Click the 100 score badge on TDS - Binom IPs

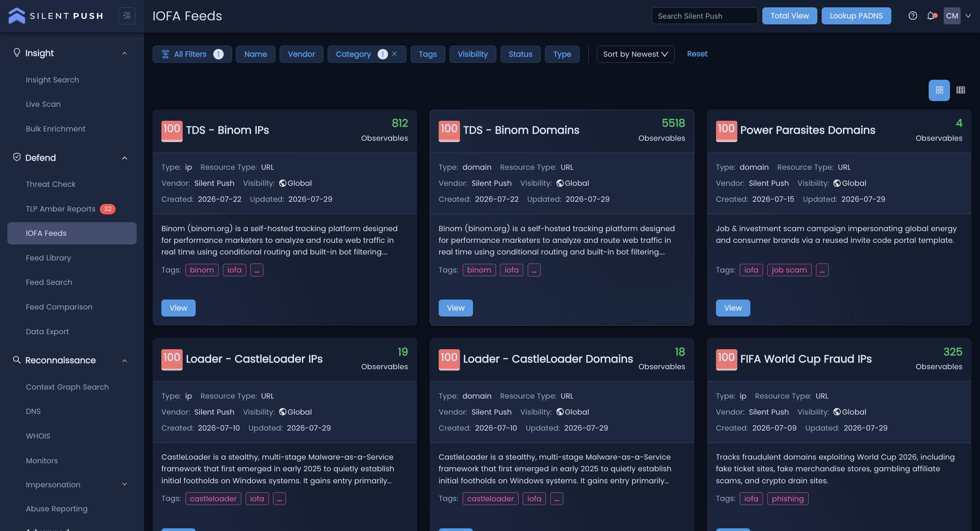point(172,131)
